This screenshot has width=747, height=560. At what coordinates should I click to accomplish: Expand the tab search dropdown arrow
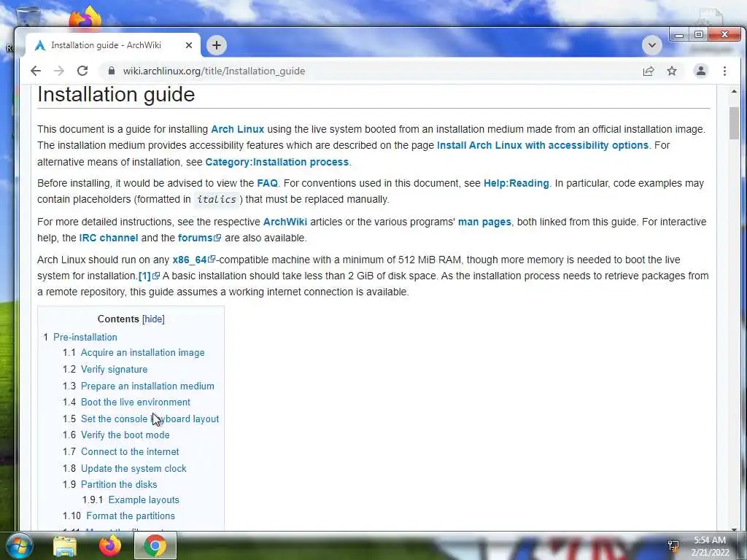[x=652, y=45]
